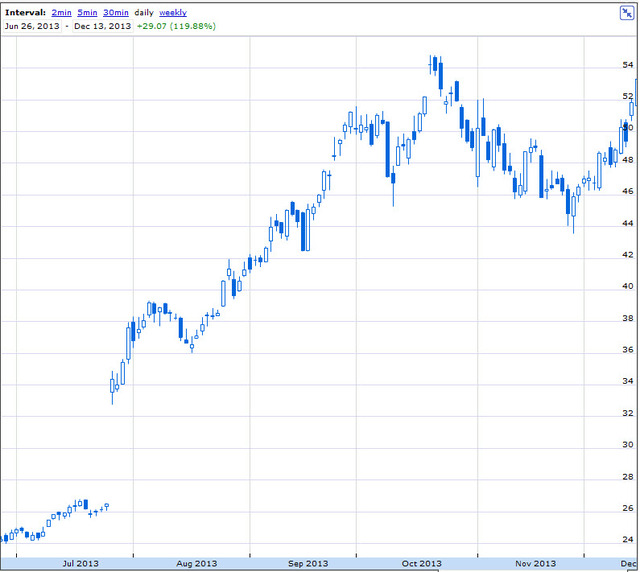Click the collapse chart icon in the corner
The height and width of the screenshot is (572, 640).
tap(627, 13)
